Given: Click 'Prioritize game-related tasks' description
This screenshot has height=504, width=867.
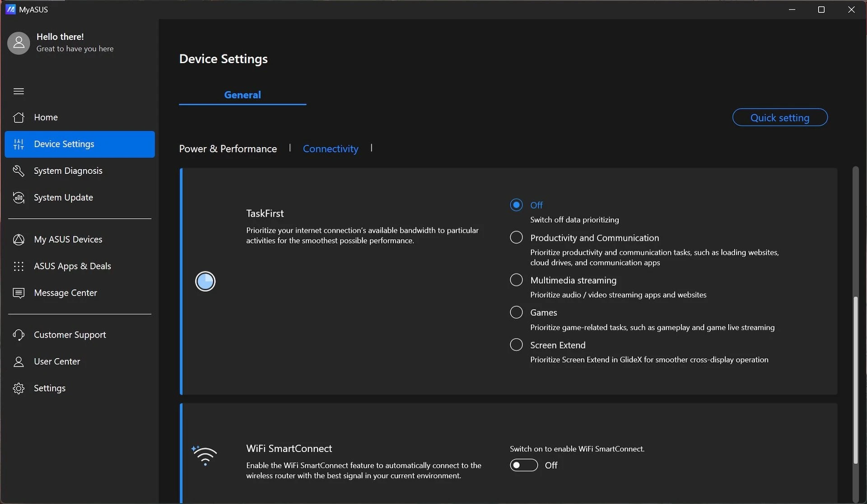Looking at the screenshot, I should point(652,328).
